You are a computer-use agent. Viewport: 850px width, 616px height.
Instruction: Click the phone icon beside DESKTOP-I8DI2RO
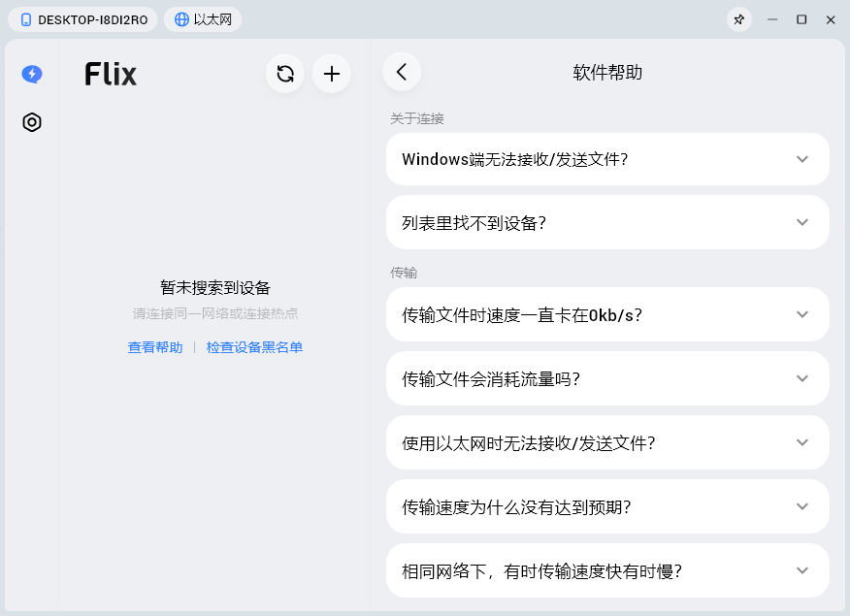click(x=25, y=20)
